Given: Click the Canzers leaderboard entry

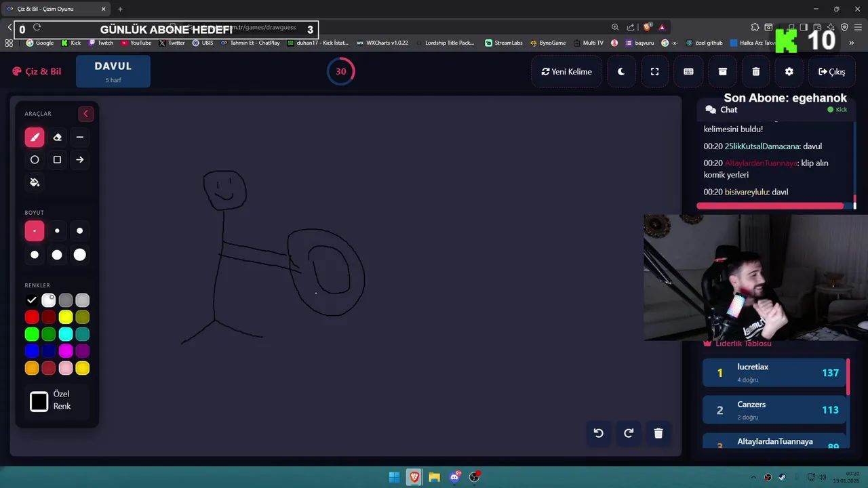Looking at the screenshot, I should click(x=774, y=410).
